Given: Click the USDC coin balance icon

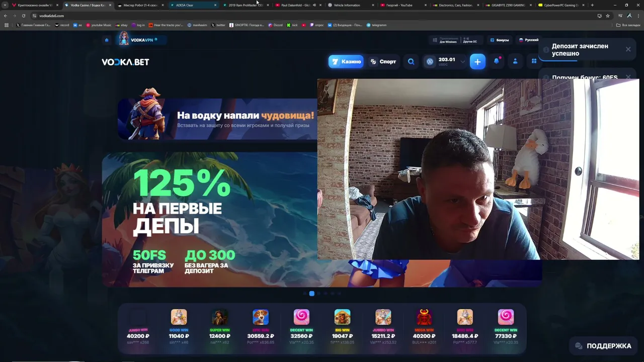Looking at the screenshot, I should (x=430, y=62).
